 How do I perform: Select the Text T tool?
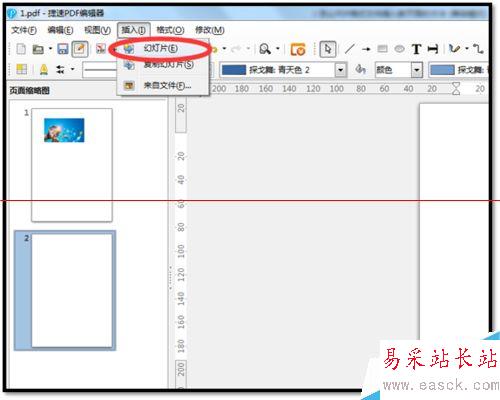(416, 49)
